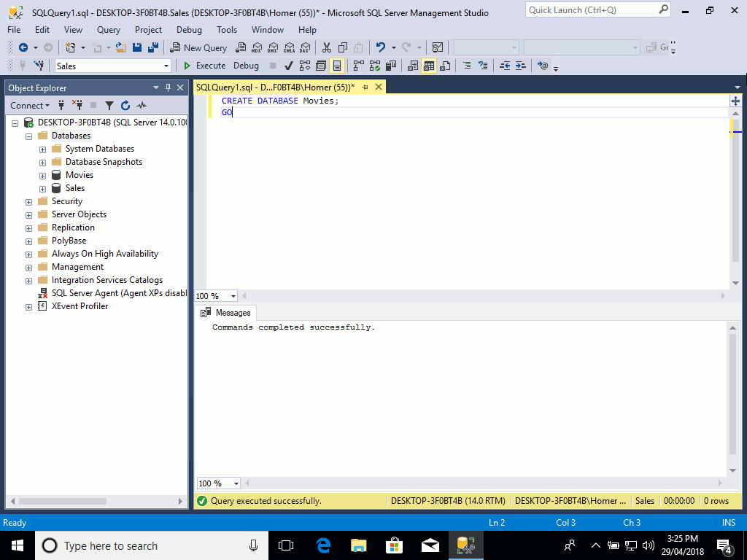Uncomment the selected lines icon
Viewport: 747px width, 560px height.
tap(483, 66)
